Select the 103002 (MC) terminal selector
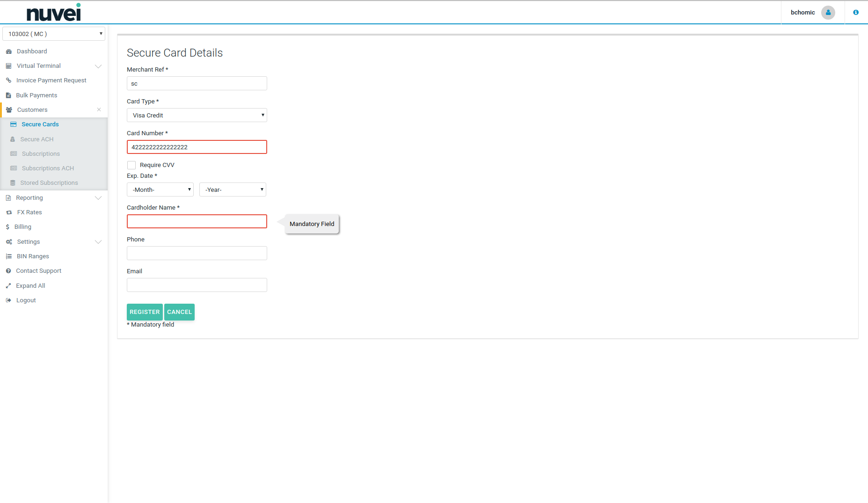868x503 pixels. (54, 34)
